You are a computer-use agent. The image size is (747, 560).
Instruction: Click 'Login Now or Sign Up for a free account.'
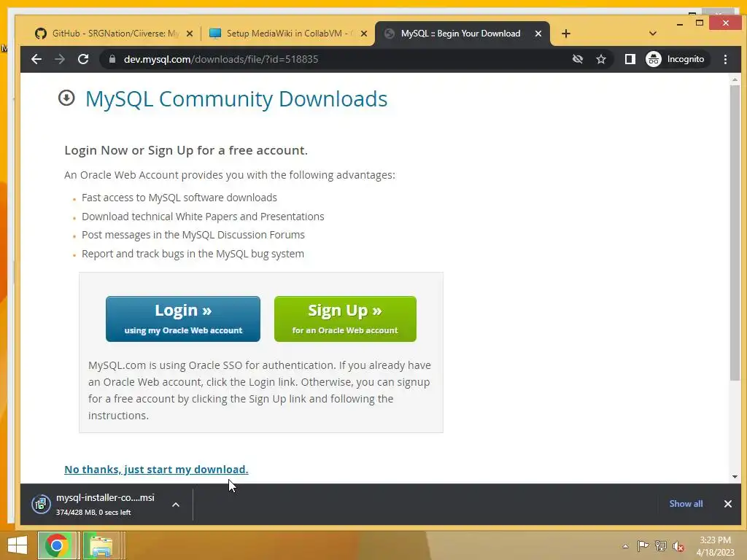[x=186, y=150]
